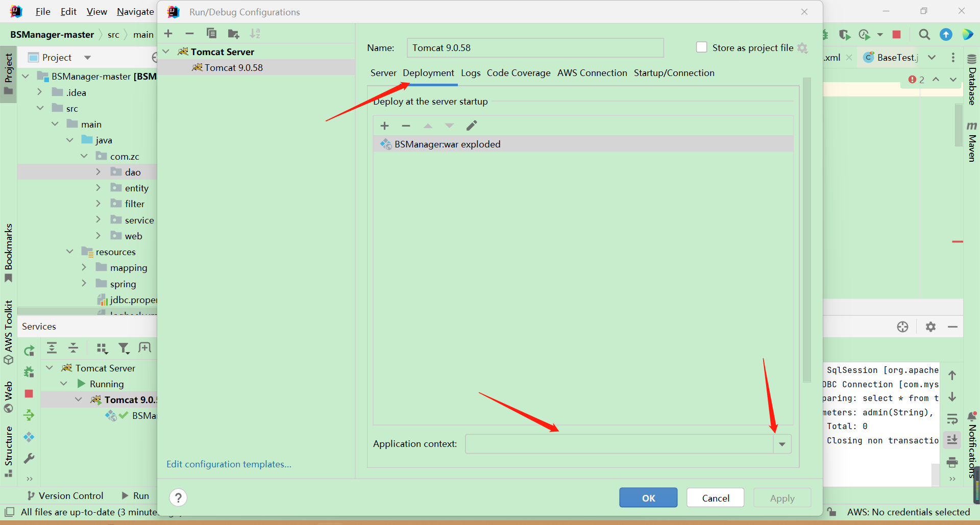The height and width of the screenshot is (525, 980).
Task: Stop Tomcat in Services panel
Action: coord(29,393)
